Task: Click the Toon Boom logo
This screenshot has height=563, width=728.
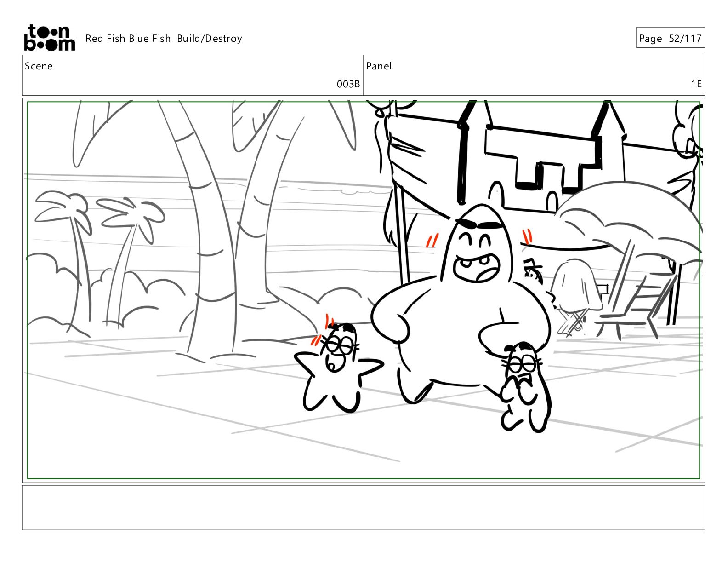Action: (49, 38)
